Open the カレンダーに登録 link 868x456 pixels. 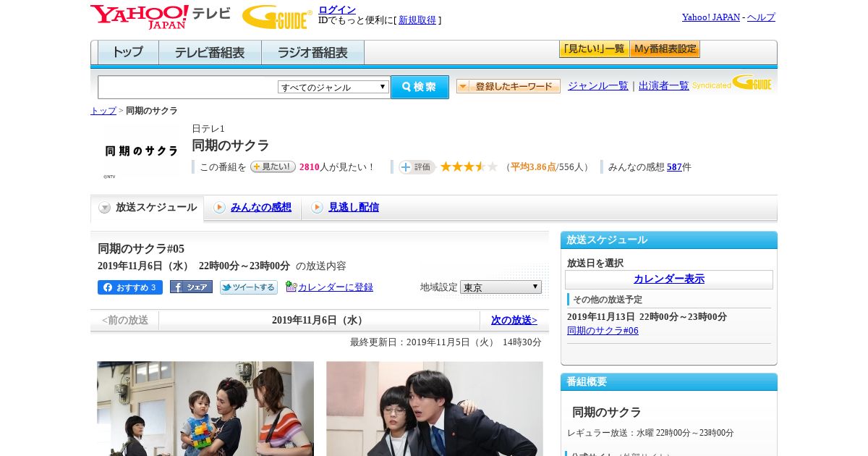coord(336,287)
